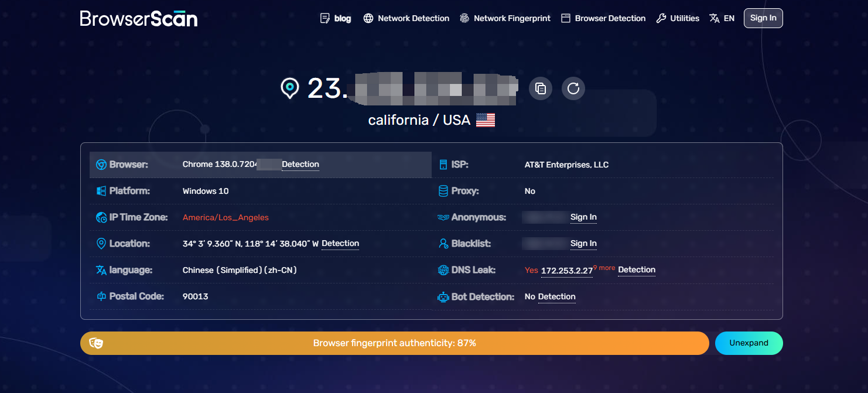Click the Unexpand button

pos(749,343)
